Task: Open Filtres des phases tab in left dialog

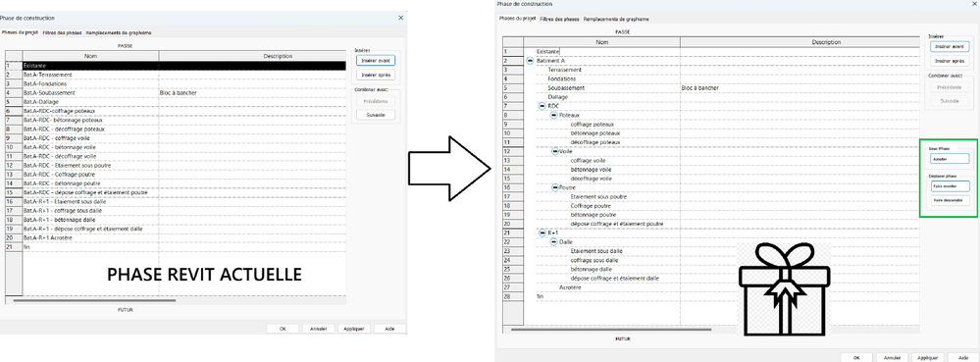Action: pyautogui.click(x=62, y=32)
